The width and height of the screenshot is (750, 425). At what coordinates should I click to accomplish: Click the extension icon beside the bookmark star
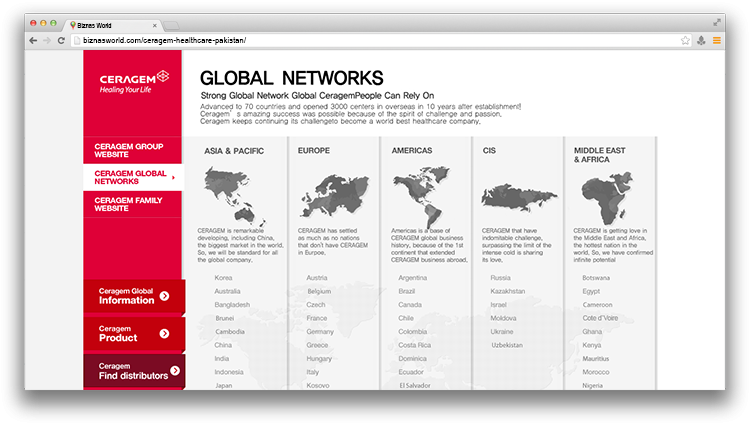pyautogui.click(x=701, y=40)
